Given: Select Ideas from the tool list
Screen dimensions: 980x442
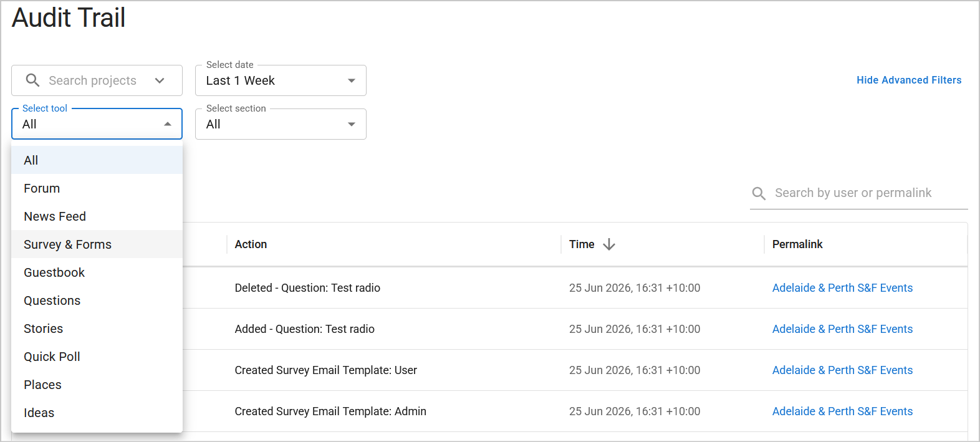Looking at the screenshot, I should tap(97, 413).
